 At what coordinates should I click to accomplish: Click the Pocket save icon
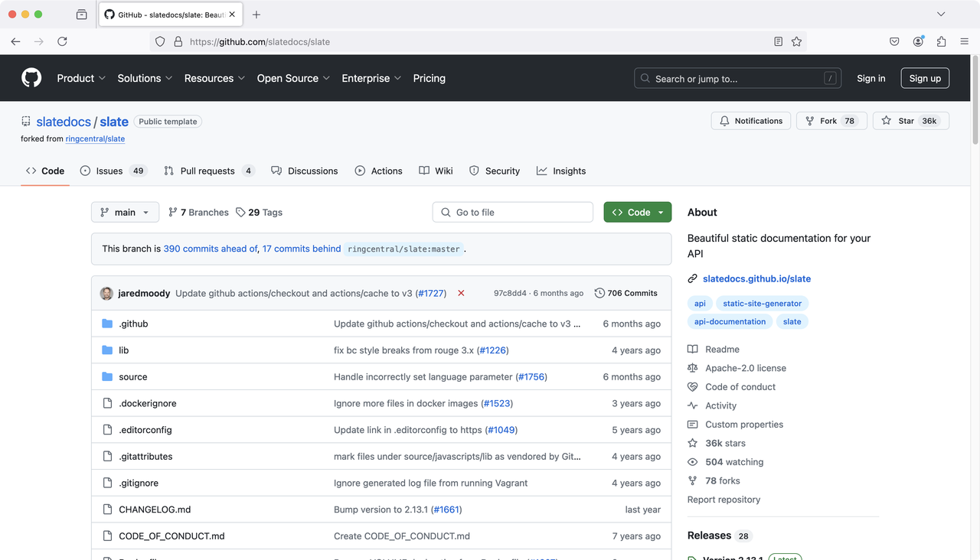pos(894,41)
